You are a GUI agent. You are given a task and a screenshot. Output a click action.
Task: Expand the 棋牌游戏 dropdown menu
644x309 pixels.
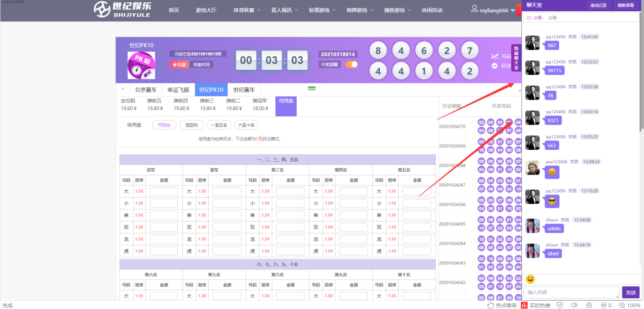pyautogui.click(x=360, y=10)
